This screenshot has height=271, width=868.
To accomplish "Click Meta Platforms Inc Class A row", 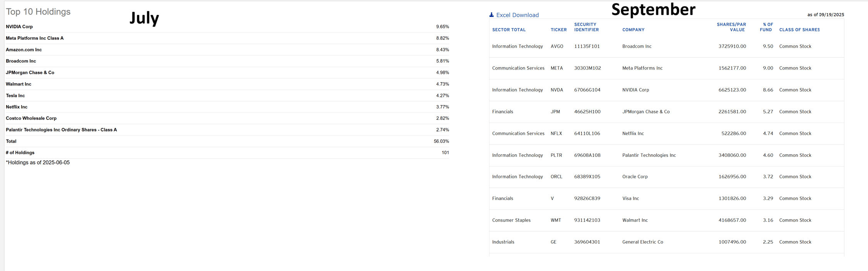I will 227,38.
